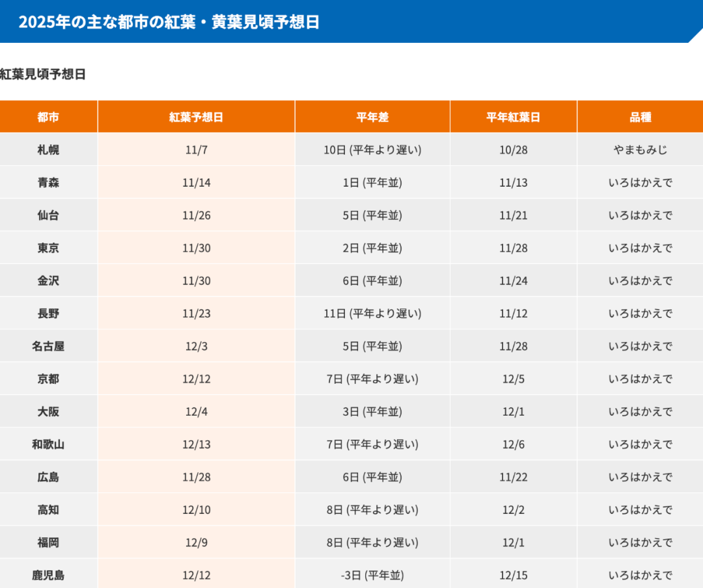Select the city cell "仙台"
The width and height of the screenshot is (703, 588).
click(x=48, y=215)
